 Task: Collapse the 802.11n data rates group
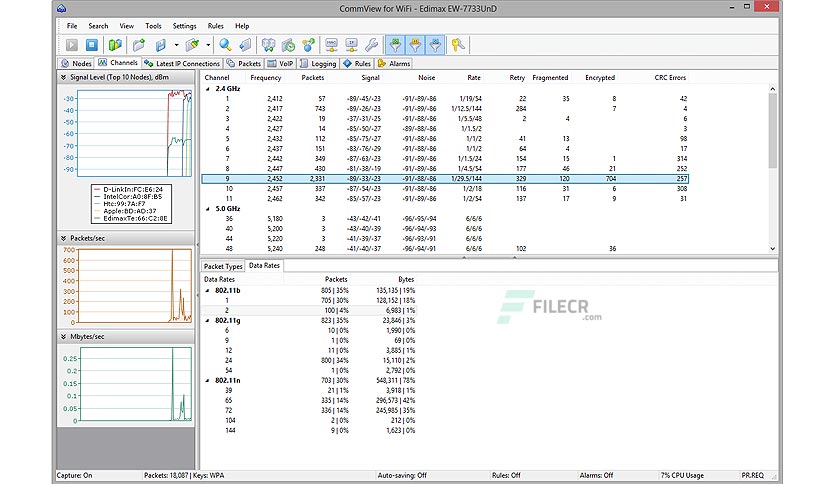coord(208,381)
